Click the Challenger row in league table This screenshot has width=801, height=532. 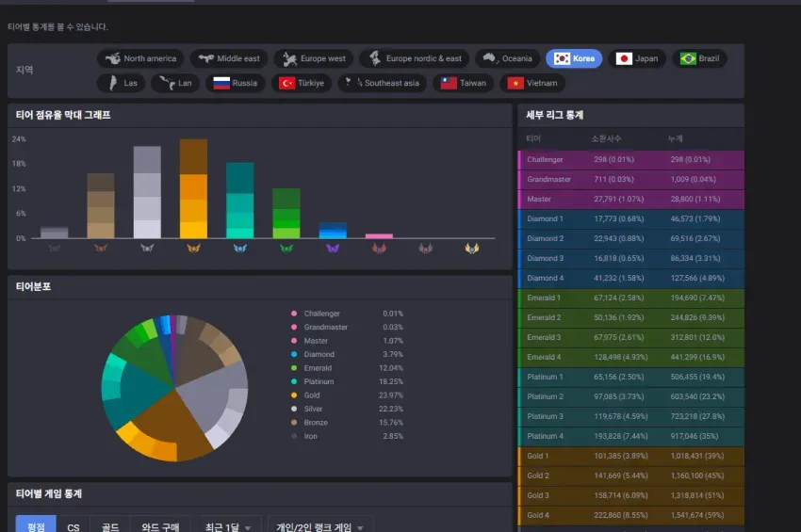(631, 160)
